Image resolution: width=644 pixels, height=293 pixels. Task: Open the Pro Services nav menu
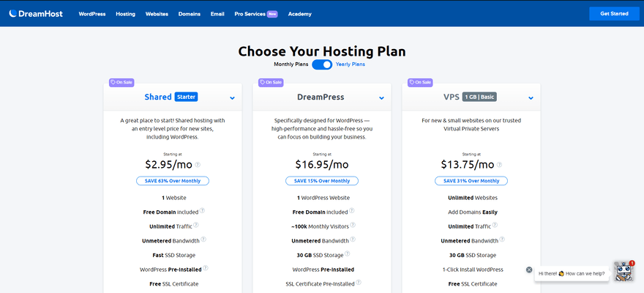256,14
